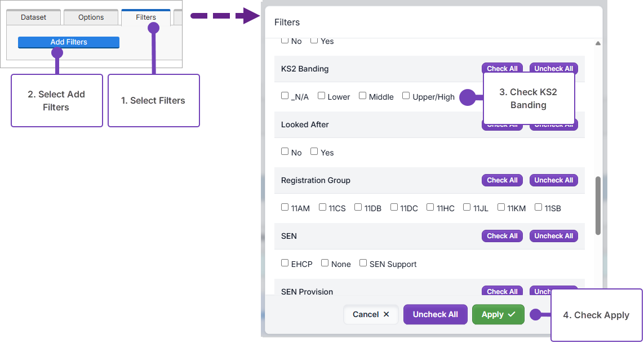
Task: Select the Filters tab
Action: click(x=145, y=17)
